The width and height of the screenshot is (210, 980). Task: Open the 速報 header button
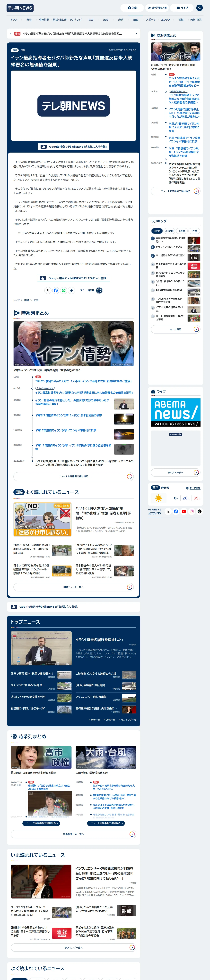pos(133,8)
